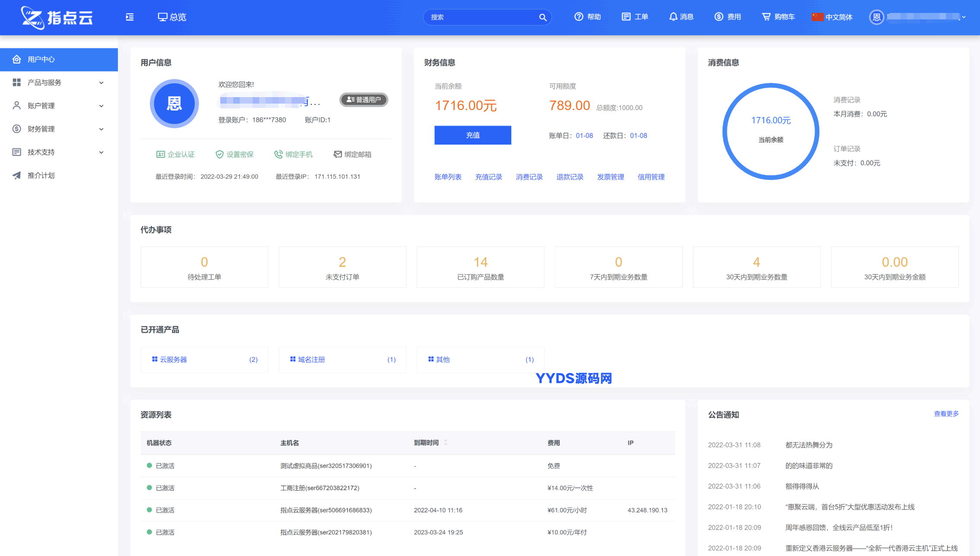Open the Invoice Management link
This screenshot has height=556, width=980.
(x=610, y=177)
